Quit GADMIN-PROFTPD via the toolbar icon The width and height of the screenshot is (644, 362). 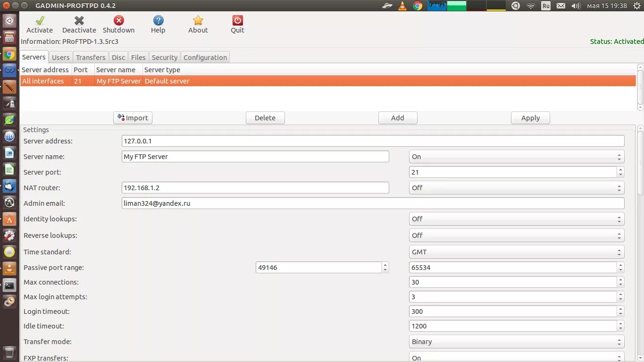click(x=237, y=24)
